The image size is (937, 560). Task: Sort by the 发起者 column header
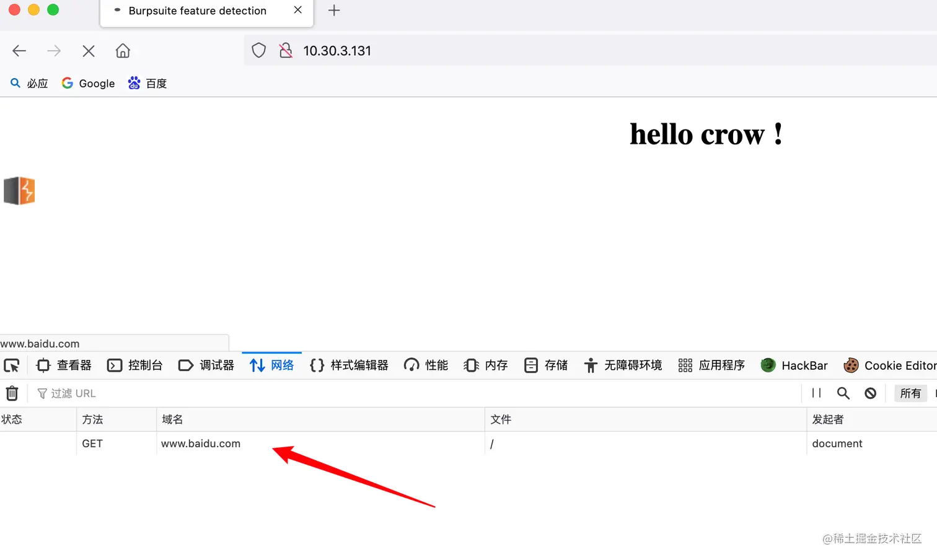[872, 419]
